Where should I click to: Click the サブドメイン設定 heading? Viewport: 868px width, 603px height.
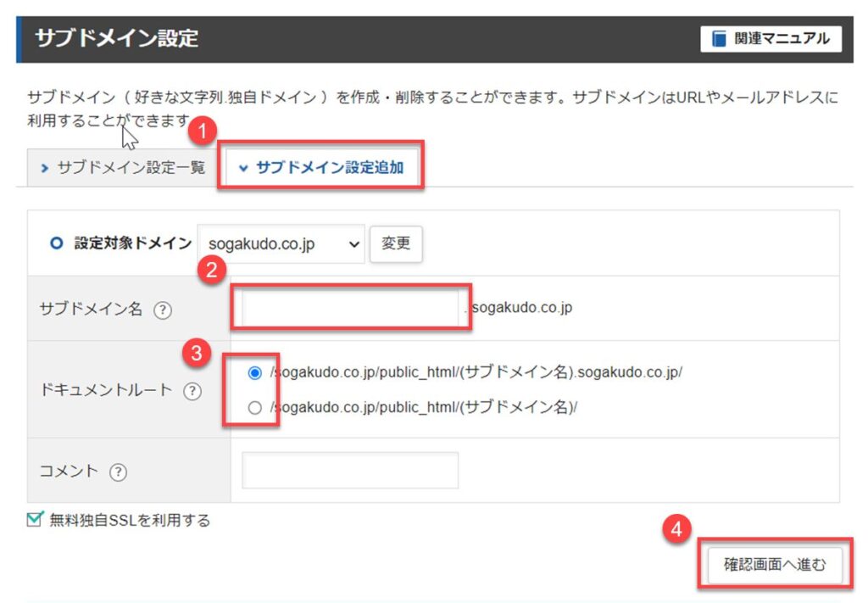pos(117,38)
